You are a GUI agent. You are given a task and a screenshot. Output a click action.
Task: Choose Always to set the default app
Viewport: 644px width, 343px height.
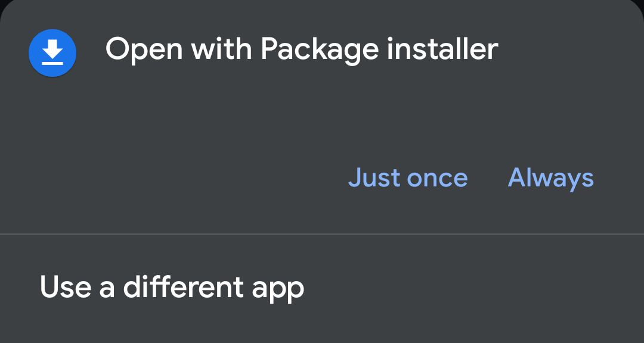coord(550,177)
